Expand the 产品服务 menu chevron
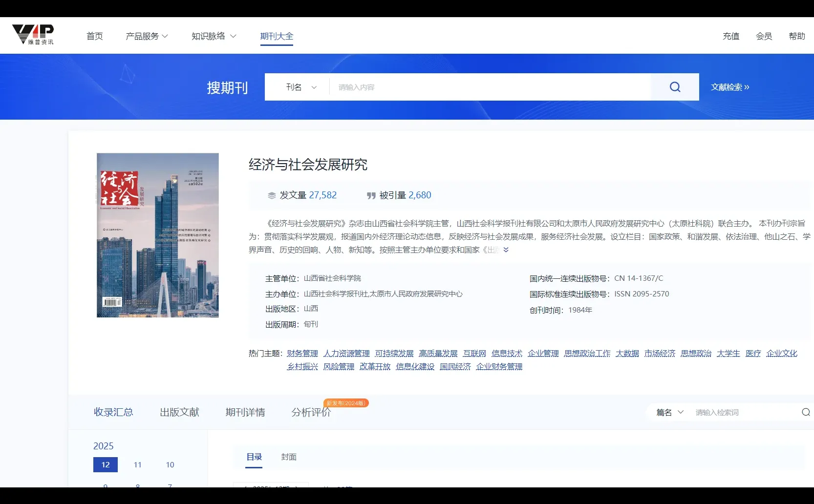814x504 pixels. click(x=166, y=36)
